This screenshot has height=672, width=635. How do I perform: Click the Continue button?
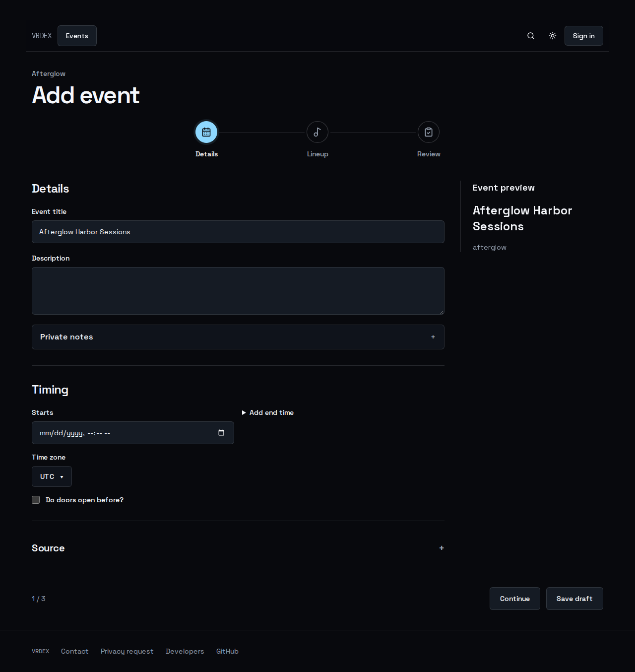(515, 599)
